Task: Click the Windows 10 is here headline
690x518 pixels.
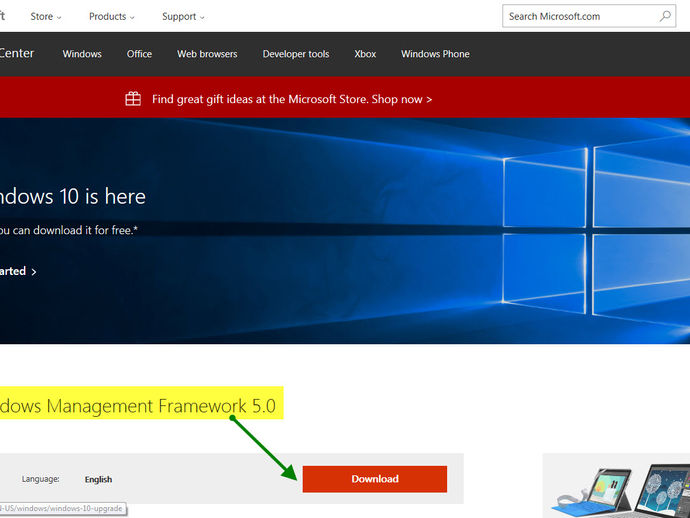Action: tap(73, 196)
